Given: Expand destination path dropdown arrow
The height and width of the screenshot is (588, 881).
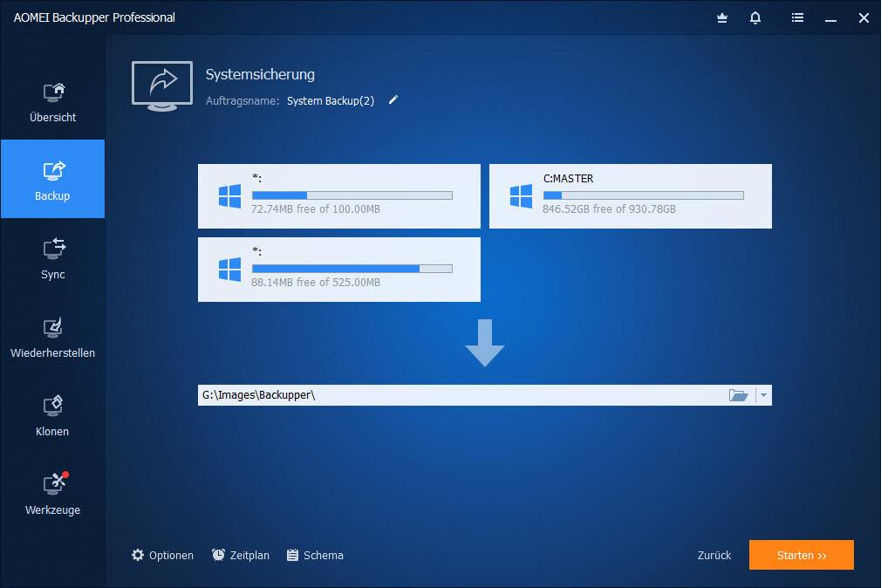Looking at the screenshot, I should click(764, 395).
